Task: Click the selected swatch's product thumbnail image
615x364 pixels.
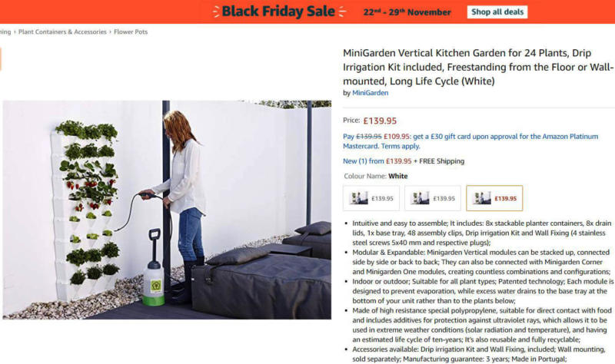Action: (x=482, y=198)
